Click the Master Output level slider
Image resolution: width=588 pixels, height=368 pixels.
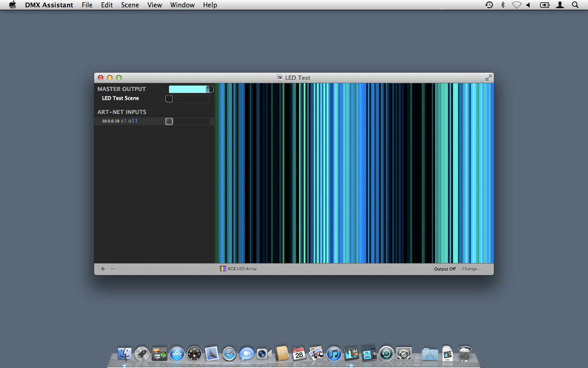(191, 89)
